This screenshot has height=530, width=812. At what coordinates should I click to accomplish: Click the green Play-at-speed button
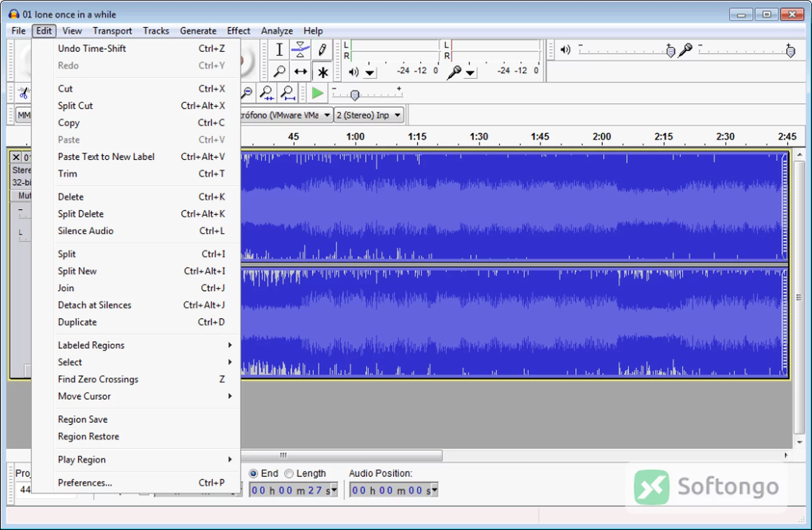point(317,93)
